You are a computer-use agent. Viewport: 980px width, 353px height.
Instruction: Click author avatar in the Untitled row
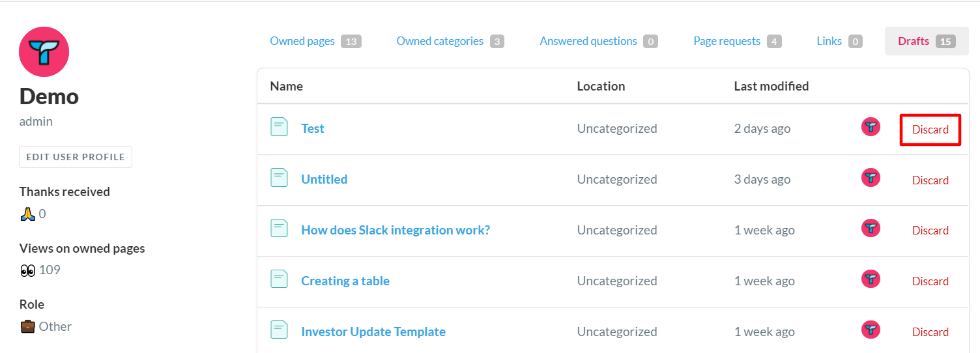point(871,178)
